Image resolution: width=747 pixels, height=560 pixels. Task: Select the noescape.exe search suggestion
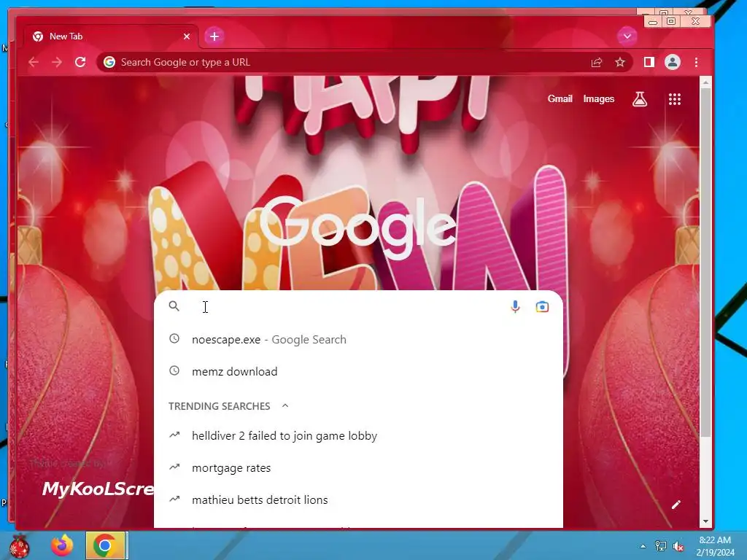358,340
